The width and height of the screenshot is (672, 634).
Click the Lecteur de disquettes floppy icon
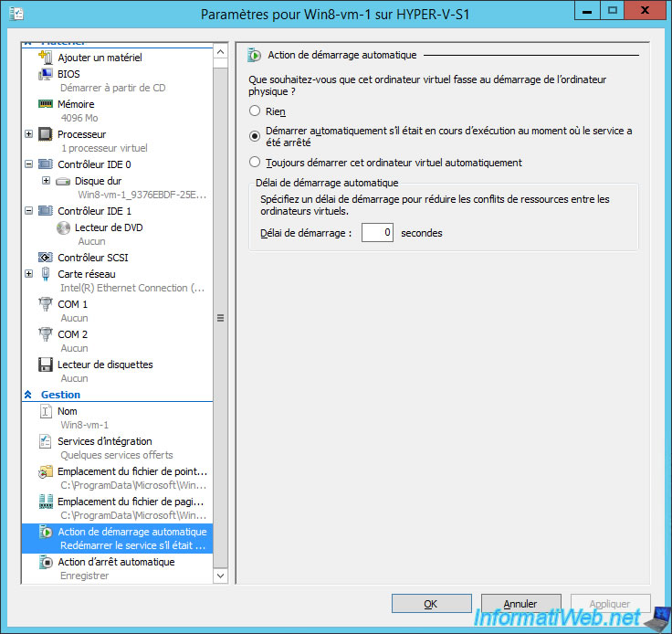[46, 365]
